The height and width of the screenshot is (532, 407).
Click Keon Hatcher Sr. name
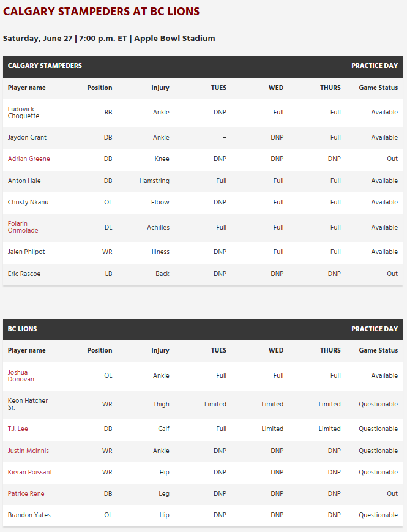click(28, 404)
